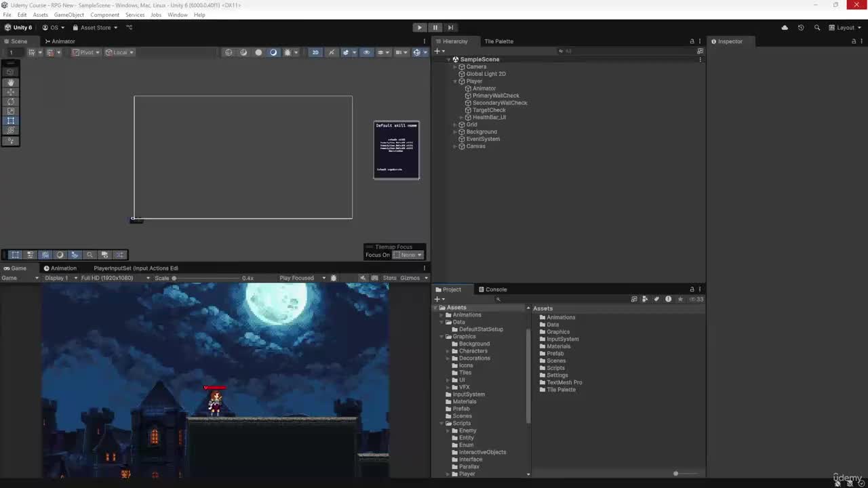868x488 pixels.
Task: Adjust the Game view Scale slider
Action: click(203, 278)
